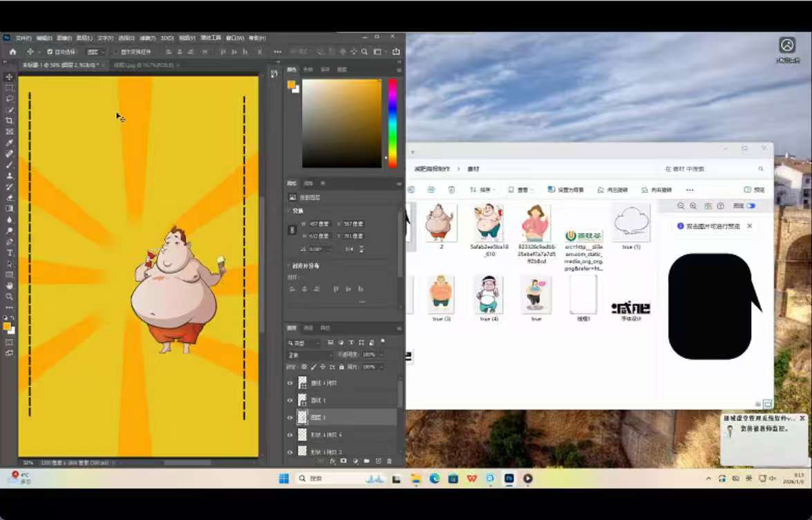Click the Home icon in options bar
Screen dimensions: 812x520
pos(12,52)
